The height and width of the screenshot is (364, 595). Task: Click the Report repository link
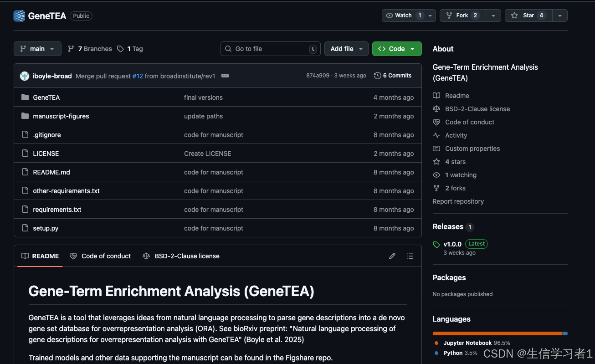coord(458,201)
